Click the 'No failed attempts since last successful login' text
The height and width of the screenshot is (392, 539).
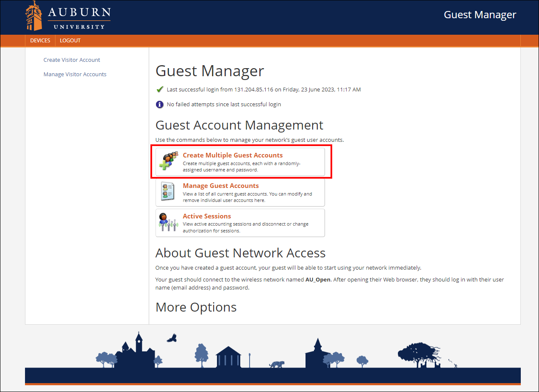pos(224,104)
